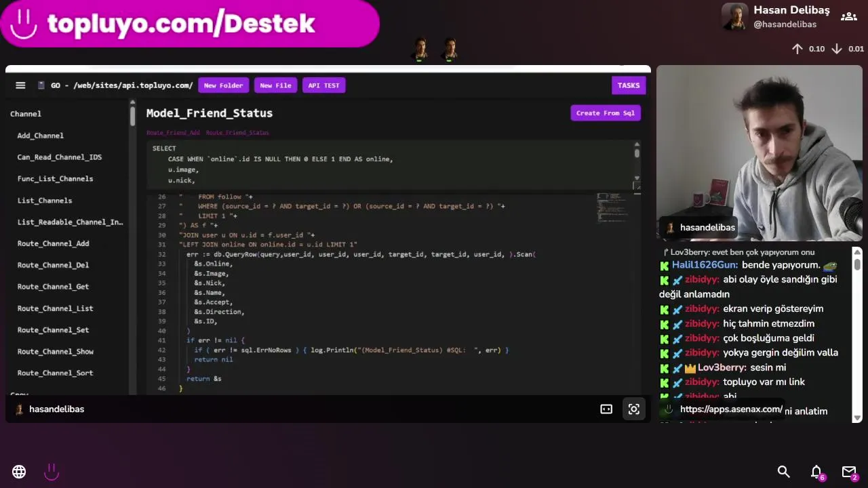Click the hasandelibas label under the stream
Viewport: 868px width, 488px height.
coord(57,409)
